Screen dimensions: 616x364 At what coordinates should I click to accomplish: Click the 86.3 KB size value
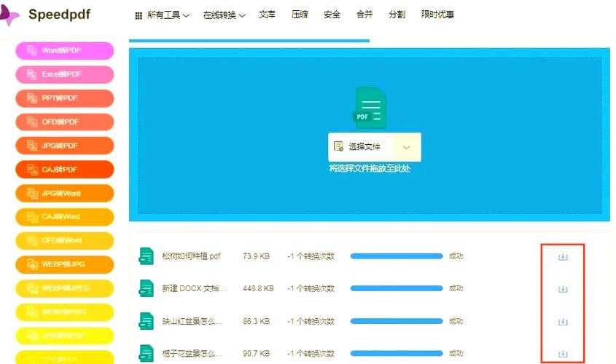point(256,321)
